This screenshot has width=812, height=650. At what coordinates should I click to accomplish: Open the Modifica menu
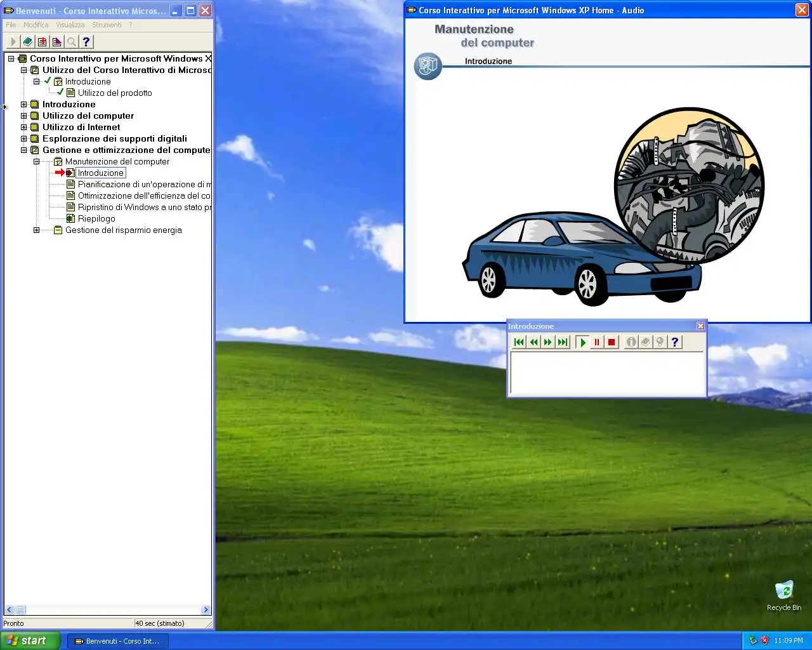point(36,25)
